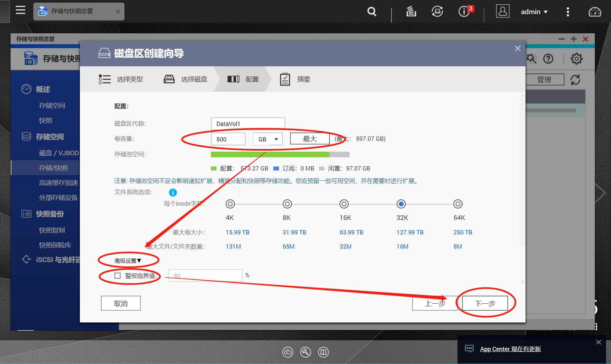Enable the 警报临界值 checkbox
This screenshot has height=364, width=611.
click(x=117, y=276)
